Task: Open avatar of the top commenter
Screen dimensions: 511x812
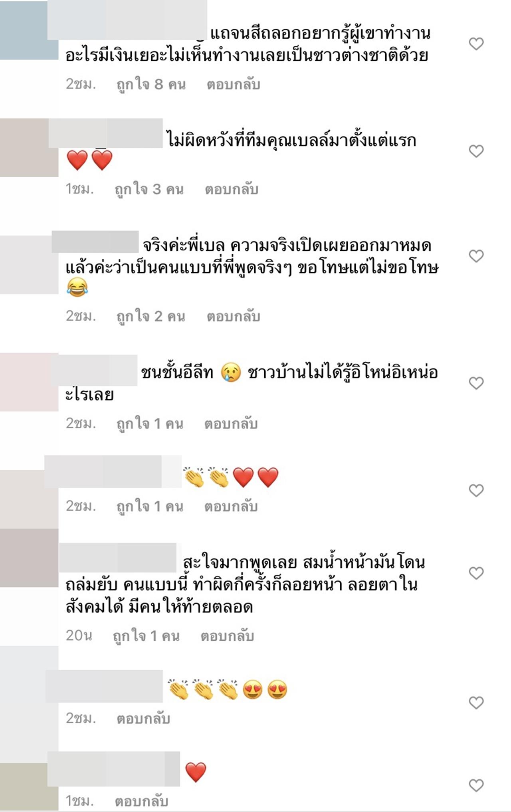Action: tap(29, 30)
